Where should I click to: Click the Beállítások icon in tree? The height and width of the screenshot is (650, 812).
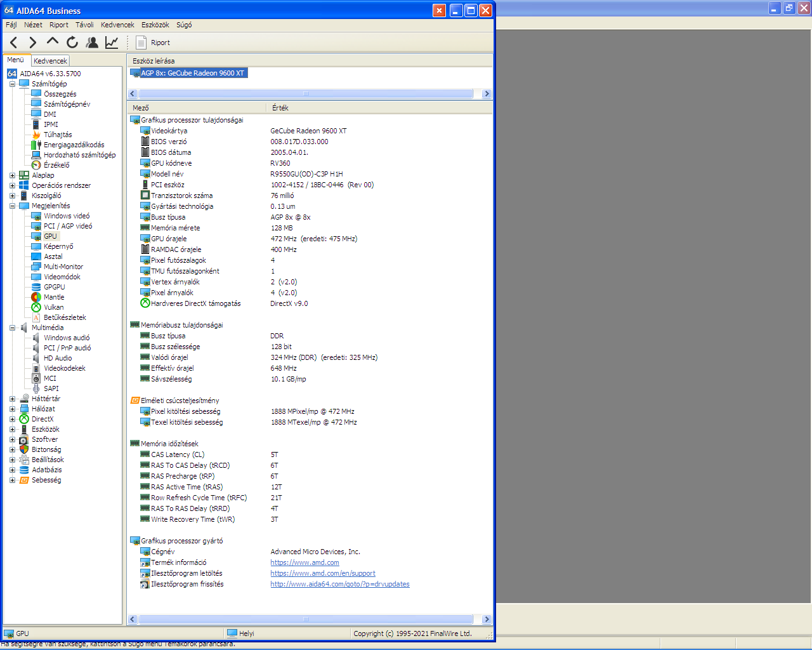click(24, 460)
